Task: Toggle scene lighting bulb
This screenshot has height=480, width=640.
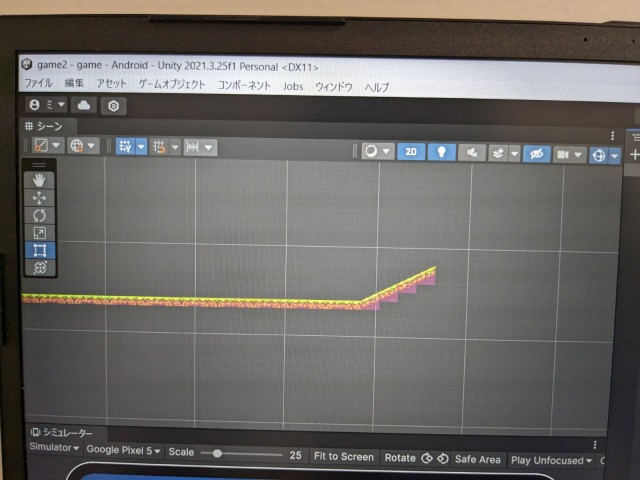Action: (x=441, y=152)
